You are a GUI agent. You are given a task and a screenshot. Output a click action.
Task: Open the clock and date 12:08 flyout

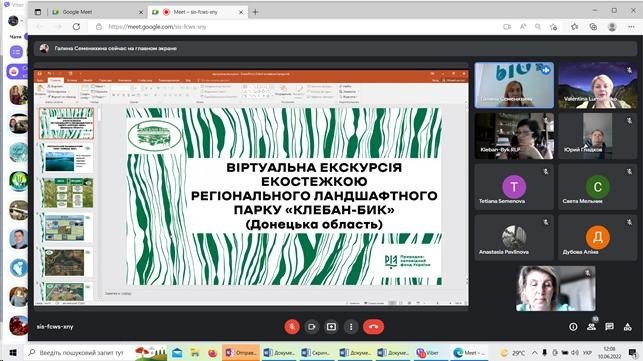[609, 352]
